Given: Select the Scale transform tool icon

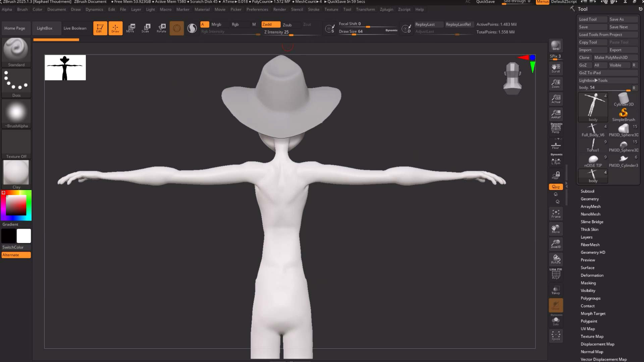Looking at the screenshot, I should point(146,28).
